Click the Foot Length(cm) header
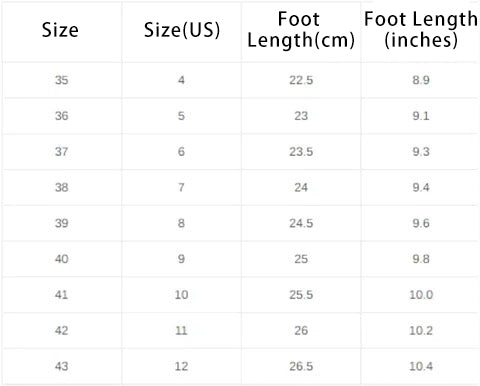Viewport: 480px width, 386px height. pos(301,30)
